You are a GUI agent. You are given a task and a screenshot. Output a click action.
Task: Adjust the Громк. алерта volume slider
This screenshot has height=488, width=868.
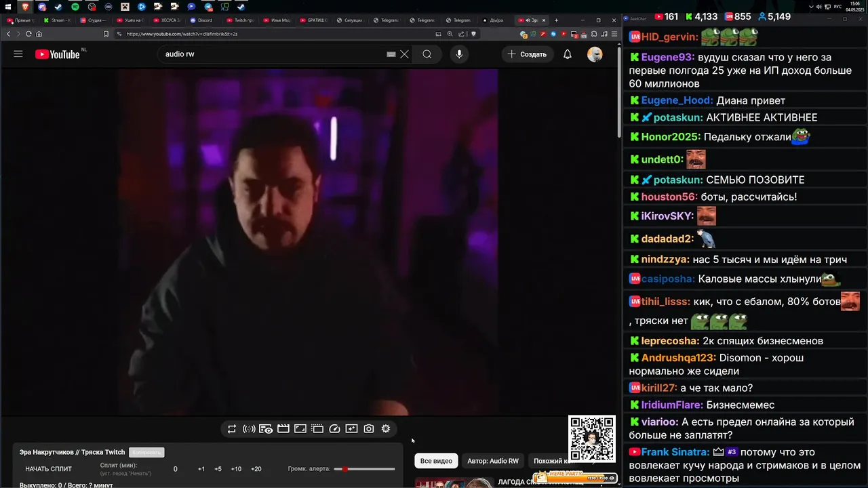[364, 469]
